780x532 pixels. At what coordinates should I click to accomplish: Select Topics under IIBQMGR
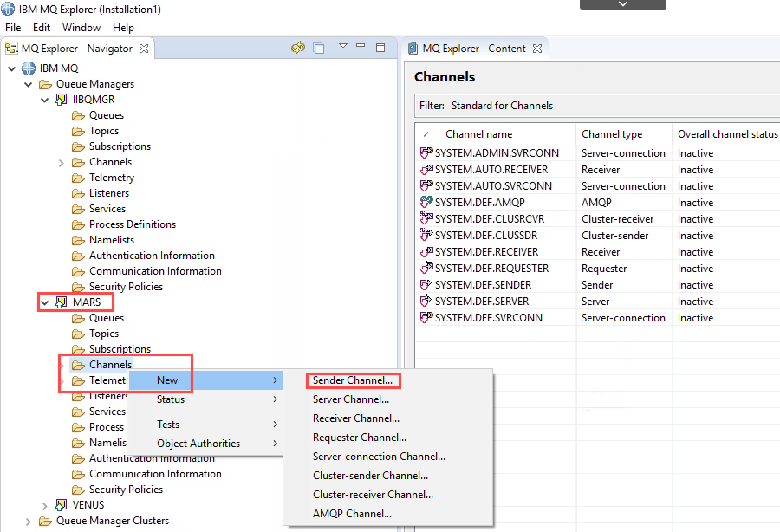coord(104,131)
